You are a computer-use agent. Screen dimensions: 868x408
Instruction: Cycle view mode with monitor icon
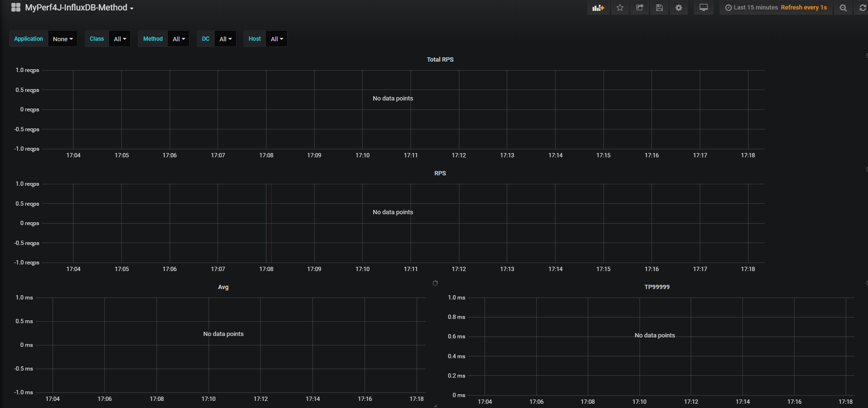(x=704, y=8)
